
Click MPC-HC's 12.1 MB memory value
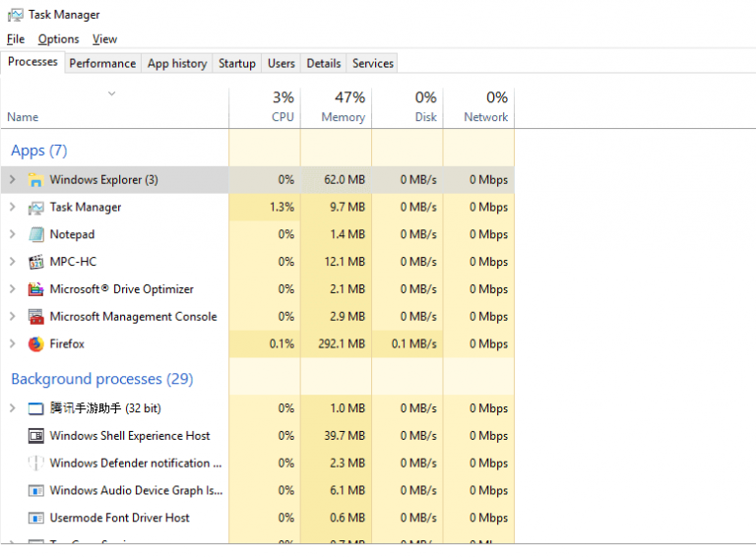[345, 262]
